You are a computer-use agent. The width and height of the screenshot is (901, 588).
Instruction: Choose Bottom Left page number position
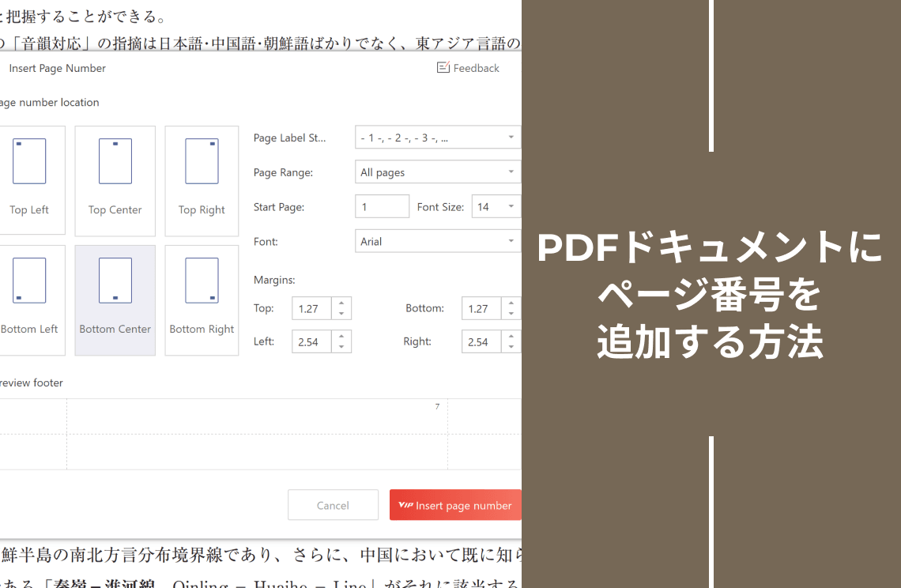pyautogui.click(x=29, y=300)
